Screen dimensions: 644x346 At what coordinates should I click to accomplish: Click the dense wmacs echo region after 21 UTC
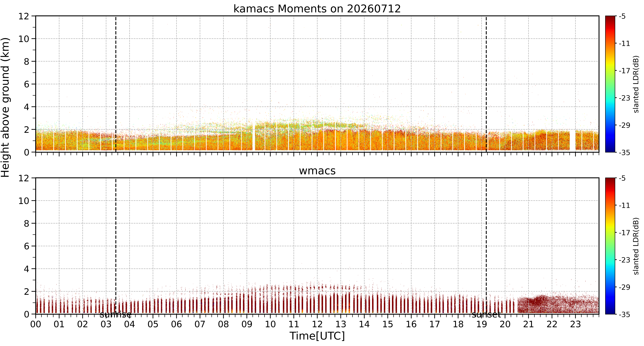tap(558, 304)
